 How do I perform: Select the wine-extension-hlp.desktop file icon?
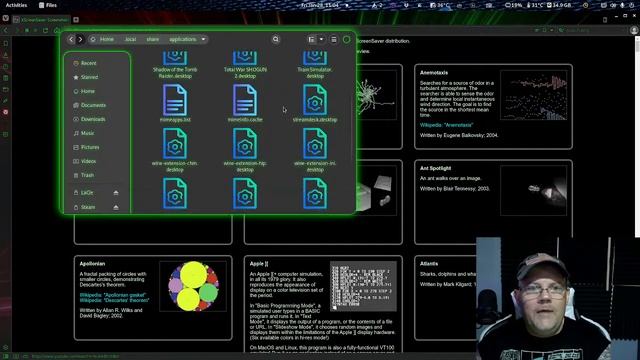click(245, 144)
